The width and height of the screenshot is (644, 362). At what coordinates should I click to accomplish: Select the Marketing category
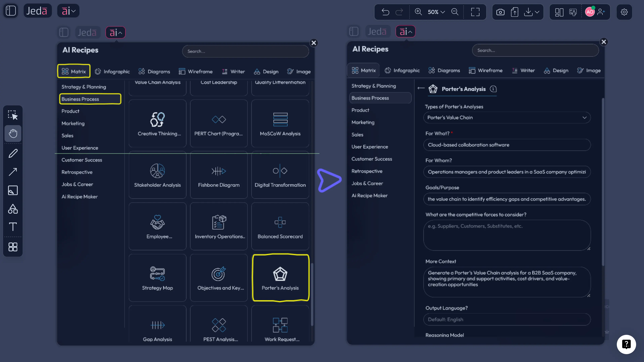coord(73,123)
